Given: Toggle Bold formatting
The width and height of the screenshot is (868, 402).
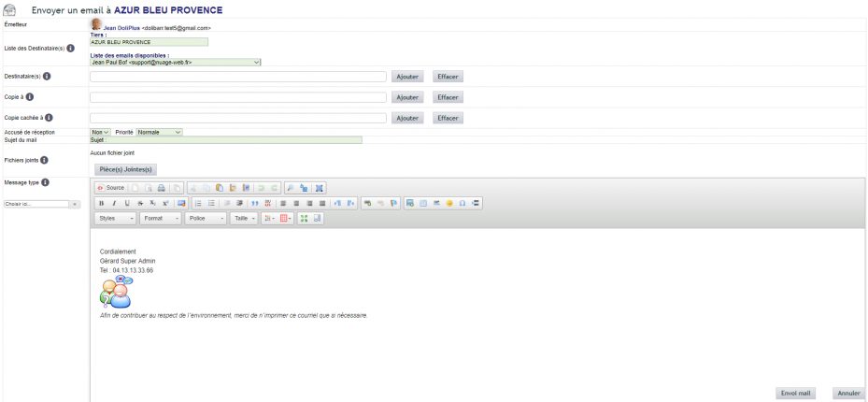Looking at the screenshot, I should [101, 203].
